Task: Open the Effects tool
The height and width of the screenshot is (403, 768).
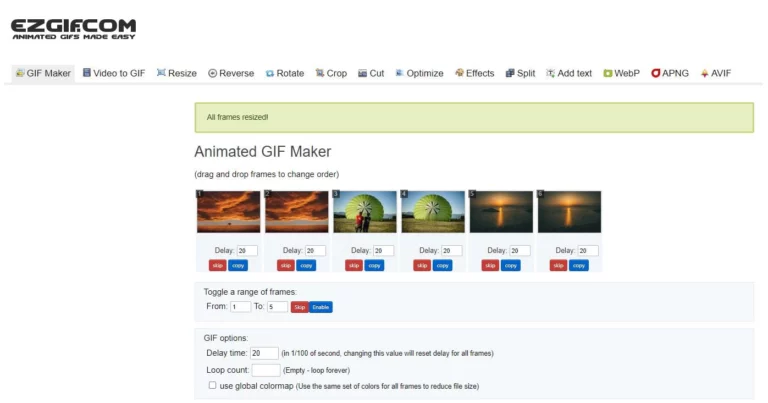Action: pos(475,73)
